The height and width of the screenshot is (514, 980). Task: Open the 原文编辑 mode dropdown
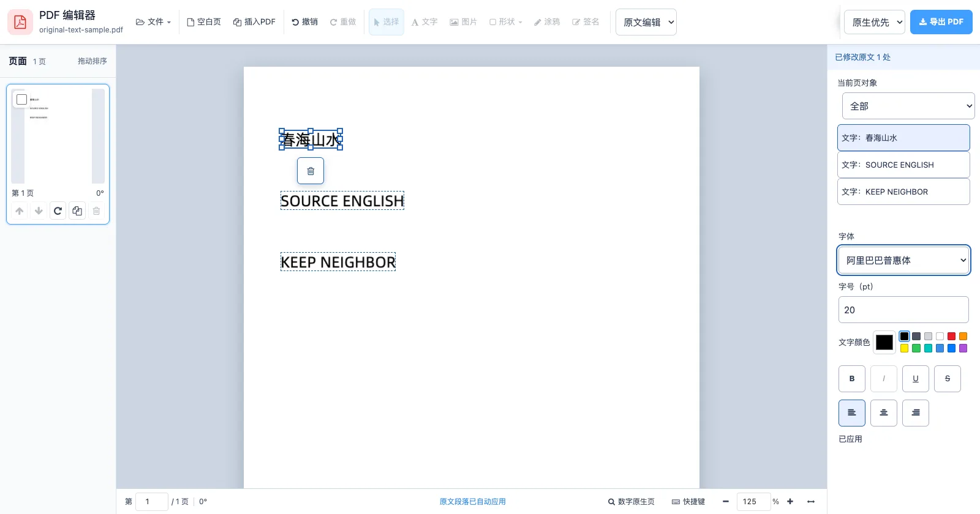pyautogui.click(x=646, y=22)
